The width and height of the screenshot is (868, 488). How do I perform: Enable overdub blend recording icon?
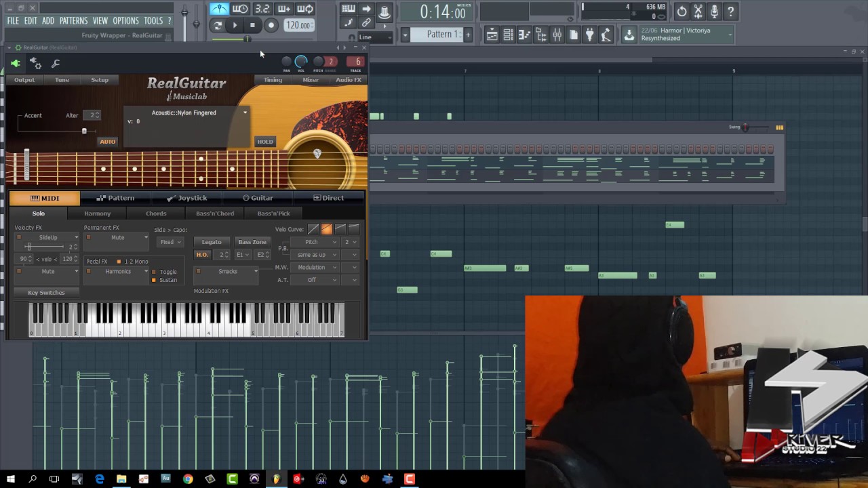(x=283, y=9)
